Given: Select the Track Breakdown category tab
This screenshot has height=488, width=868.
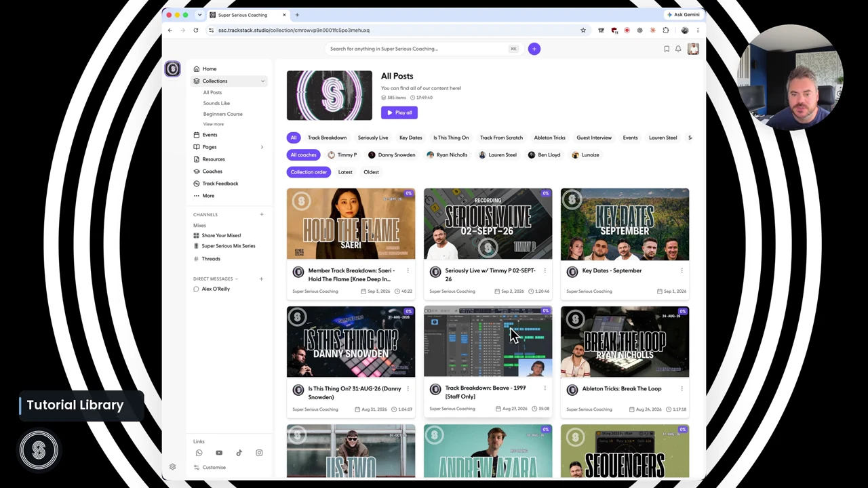Looking at the screenshot, I should click(x=327, y=138).
